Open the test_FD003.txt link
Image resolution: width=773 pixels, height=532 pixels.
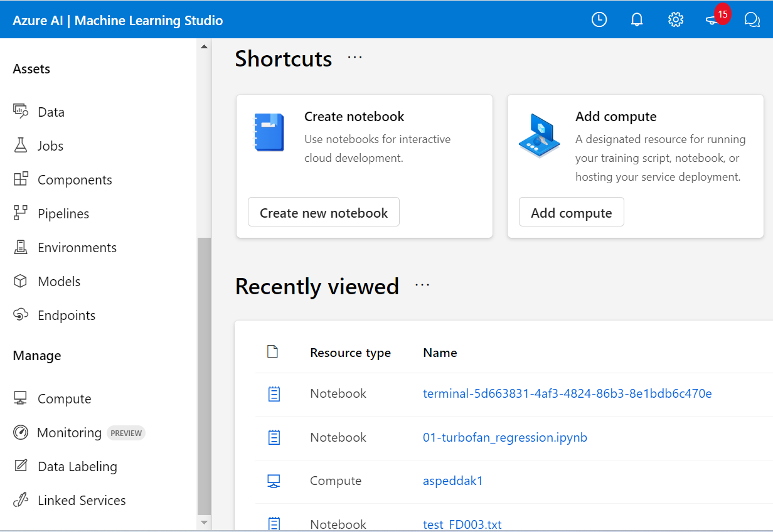click(462, 524)
